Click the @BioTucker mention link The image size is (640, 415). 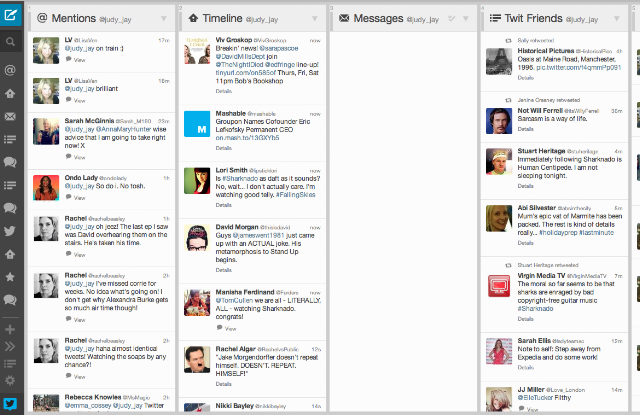535,397
